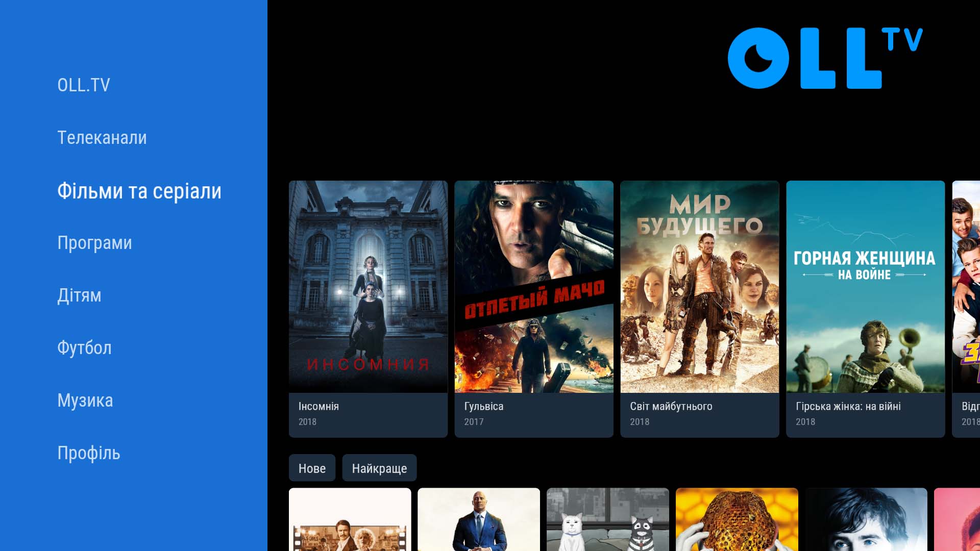Click the Світ майбутнього title text
The height and width of the screenshot is (551, 980).
pyautogui.click(x=671, y=407)
